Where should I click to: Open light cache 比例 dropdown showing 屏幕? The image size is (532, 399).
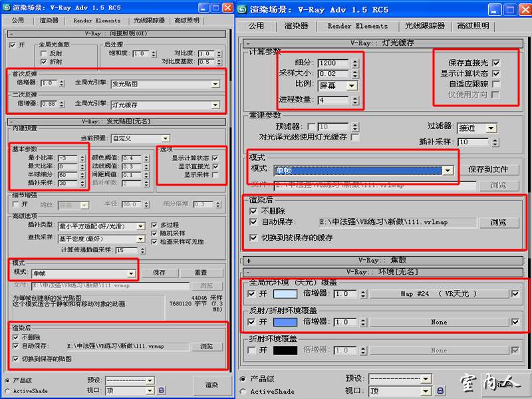[x=337, y=86]
